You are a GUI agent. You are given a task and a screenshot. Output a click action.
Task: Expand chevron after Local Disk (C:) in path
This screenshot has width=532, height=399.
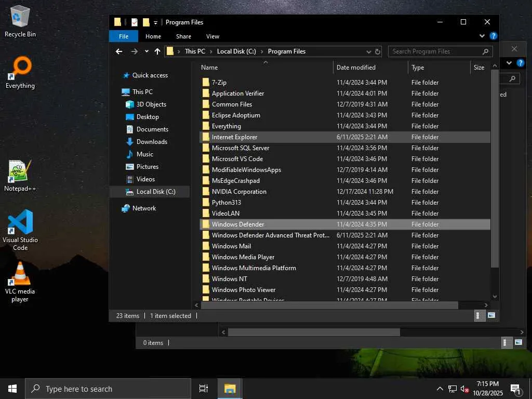[x=262, y=51]
